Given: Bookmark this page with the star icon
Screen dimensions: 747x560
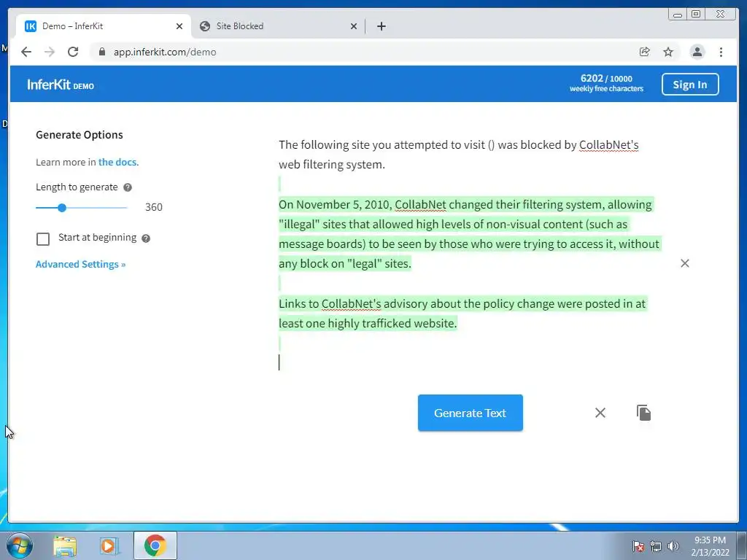Looking at the screenshot, I should coord(668,52).
